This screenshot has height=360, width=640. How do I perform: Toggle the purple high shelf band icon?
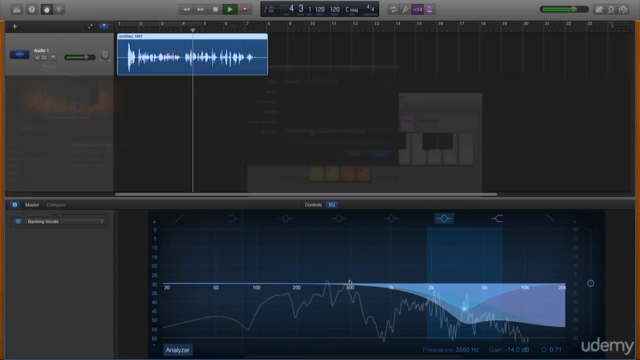point(497,219)
